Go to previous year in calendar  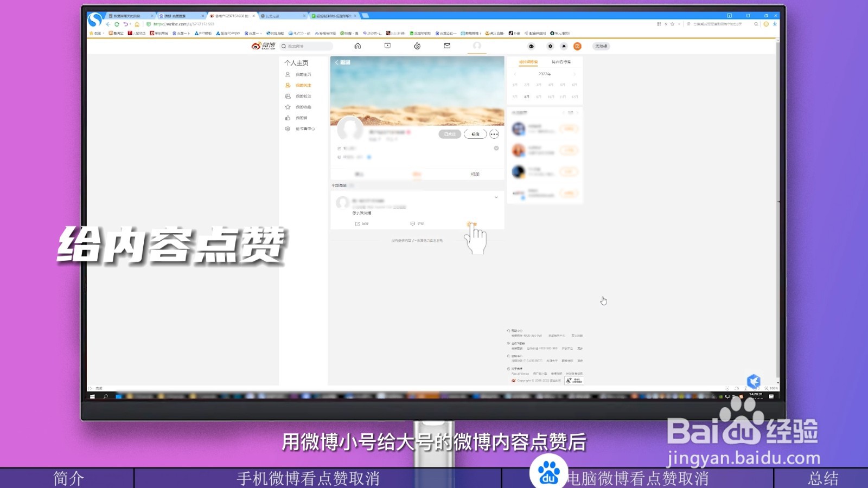coord(515,74)
